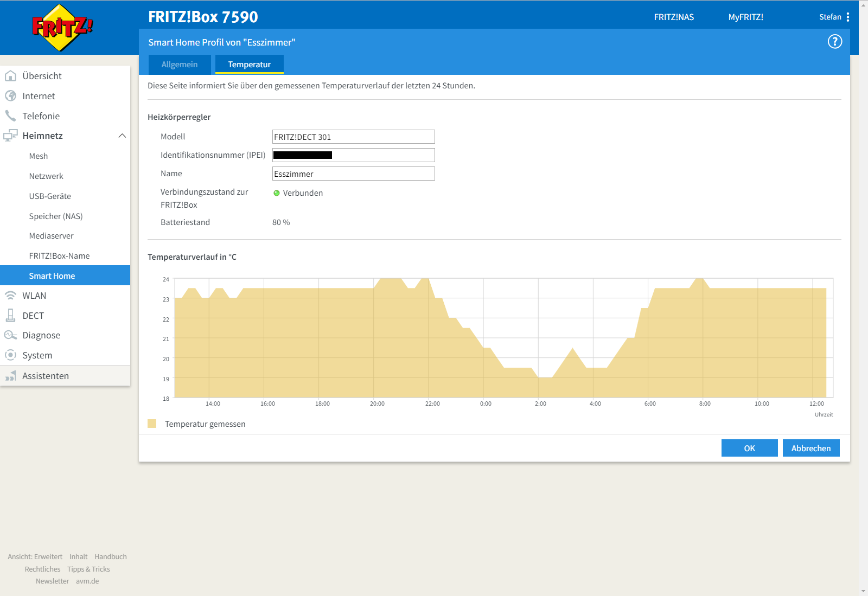
Task: Open the avm.de footer link
Action: (x=87, y=581)
